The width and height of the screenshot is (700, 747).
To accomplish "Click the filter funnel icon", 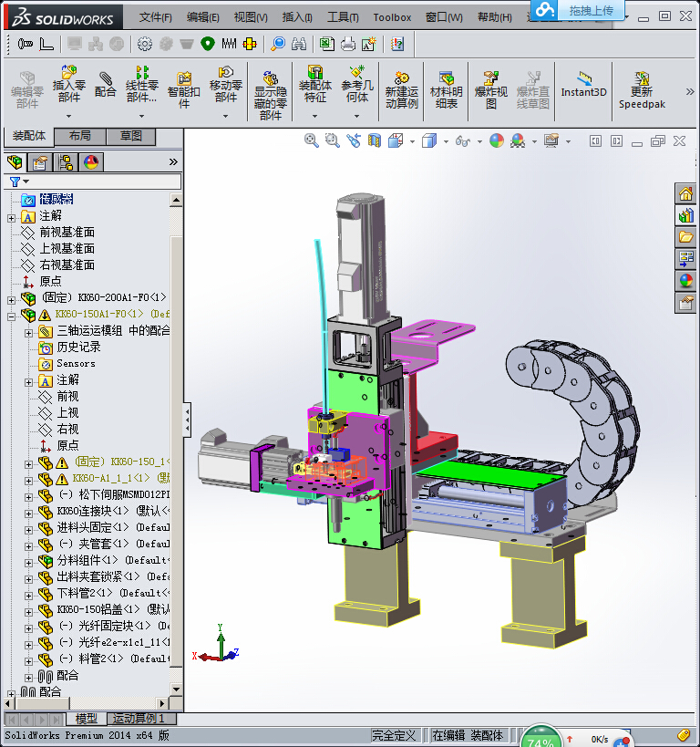I will [x=15, y=182].
